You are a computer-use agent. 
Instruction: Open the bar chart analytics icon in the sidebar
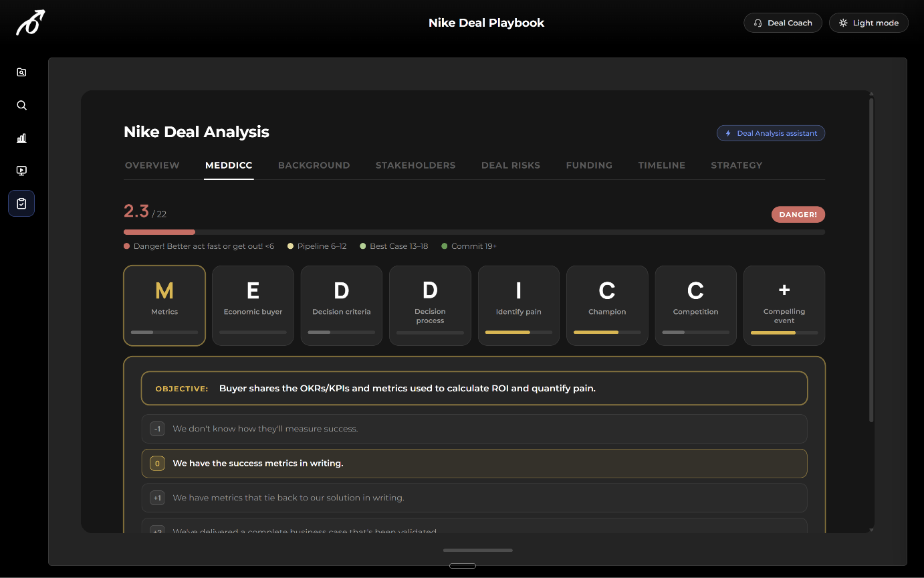click(x=21, y=138)
